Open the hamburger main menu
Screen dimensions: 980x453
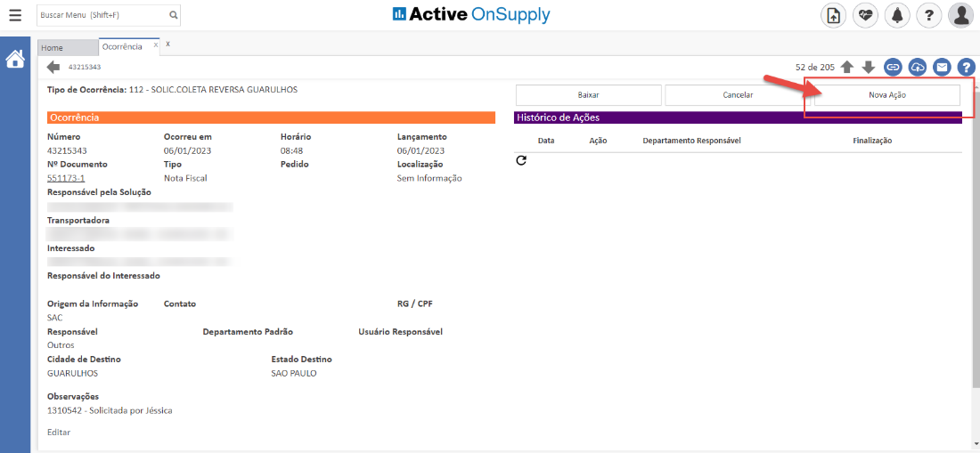point(15,15)
